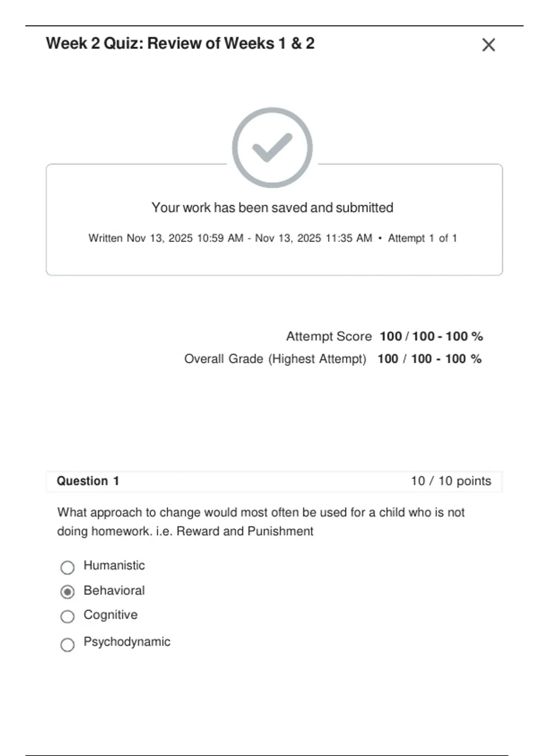Click the Cognitive answer label

pyautogui.click(x=110, y=615)
